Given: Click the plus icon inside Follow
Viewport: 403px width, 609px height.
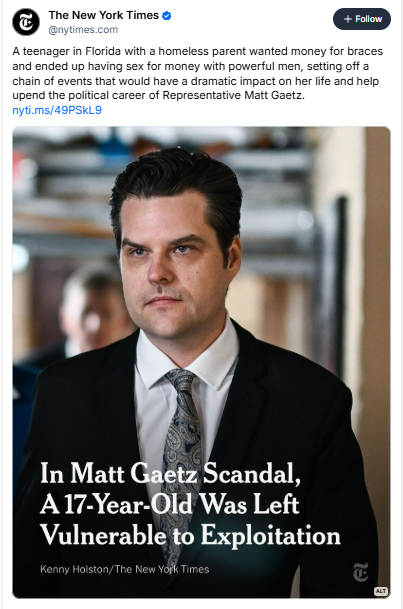Looking at the screenshot, I should click(x=347, y=19).
